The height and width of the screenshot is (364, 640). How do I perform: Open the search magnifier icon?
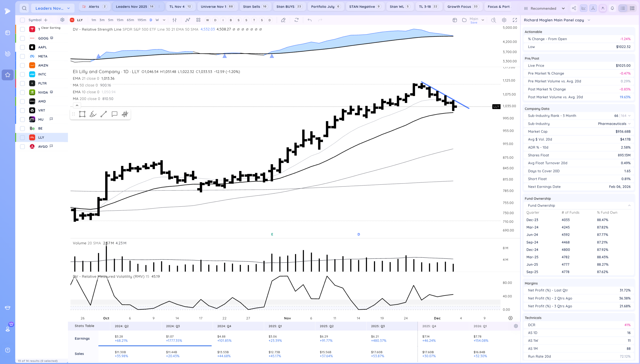24,8
